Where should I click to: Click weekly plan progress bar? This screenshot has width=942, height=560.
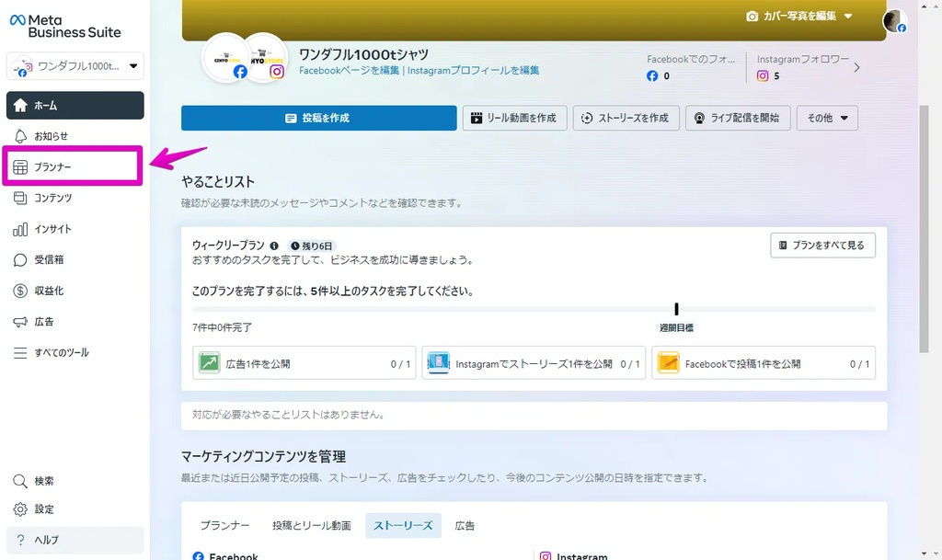534,309
